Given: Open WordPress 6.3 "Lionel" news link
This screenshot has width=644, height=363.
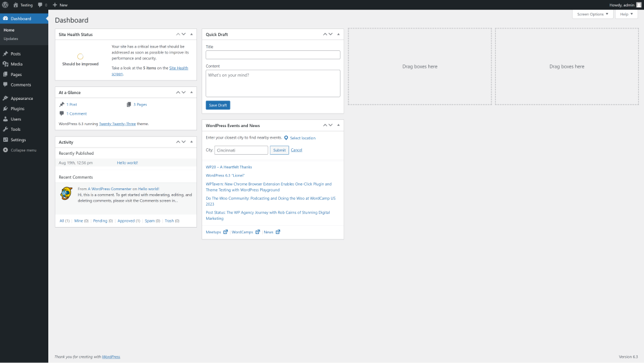Looking at the screenshot, I should coord(225,175).
